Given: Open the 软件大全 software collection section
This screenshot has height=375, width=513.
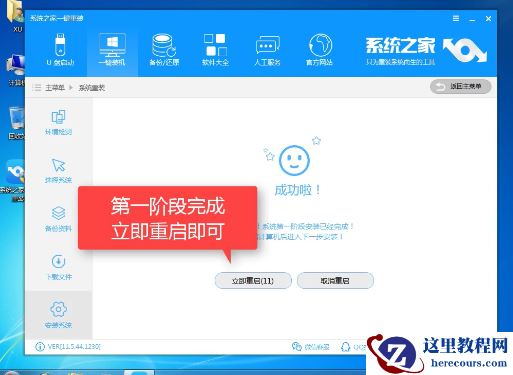Looking at the screenshot, I should [215, 49].
